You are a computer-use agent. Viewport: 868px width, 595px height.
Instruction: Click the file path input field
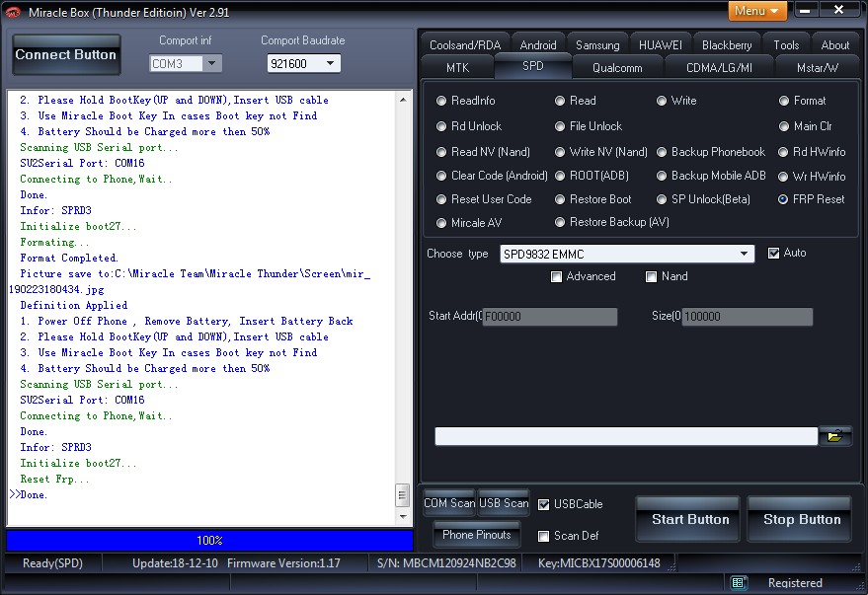click(x=626, y=436)
